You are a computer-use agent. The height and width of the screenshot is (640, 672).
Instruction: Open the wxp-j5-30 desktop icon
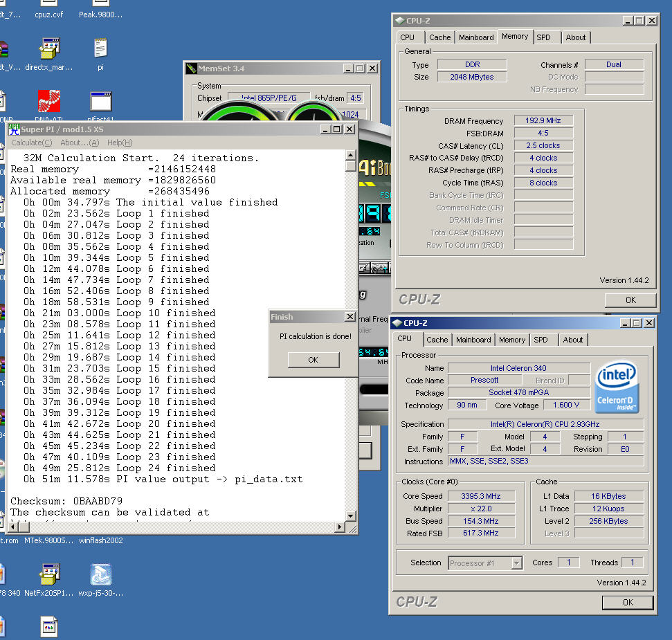pos(101,574)
